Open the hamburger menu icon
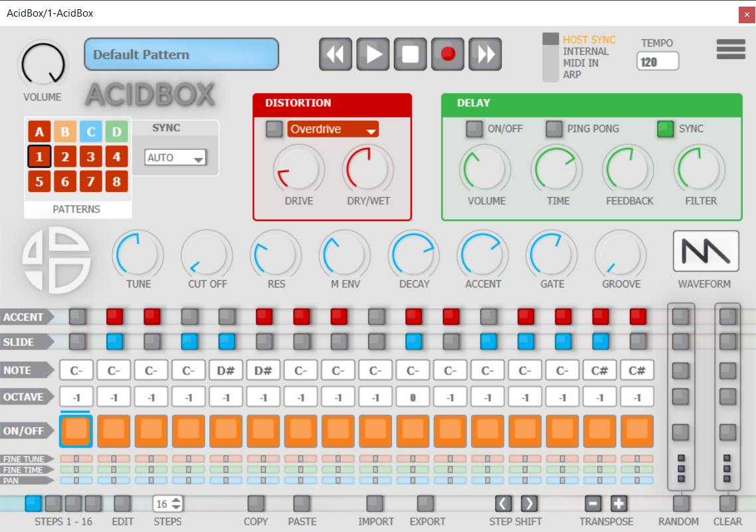The image size is (756, 532). (731, 49)
